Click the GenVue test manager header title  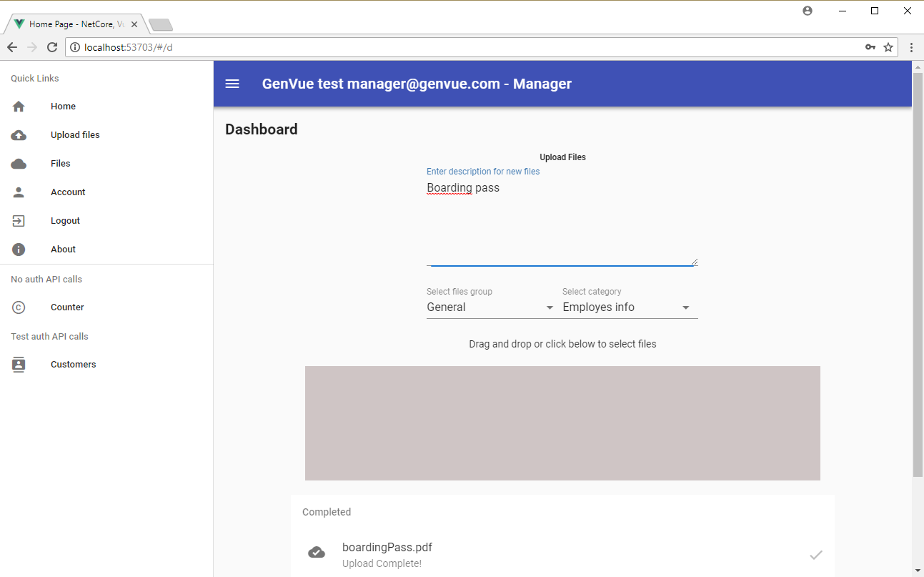point(417,84)
